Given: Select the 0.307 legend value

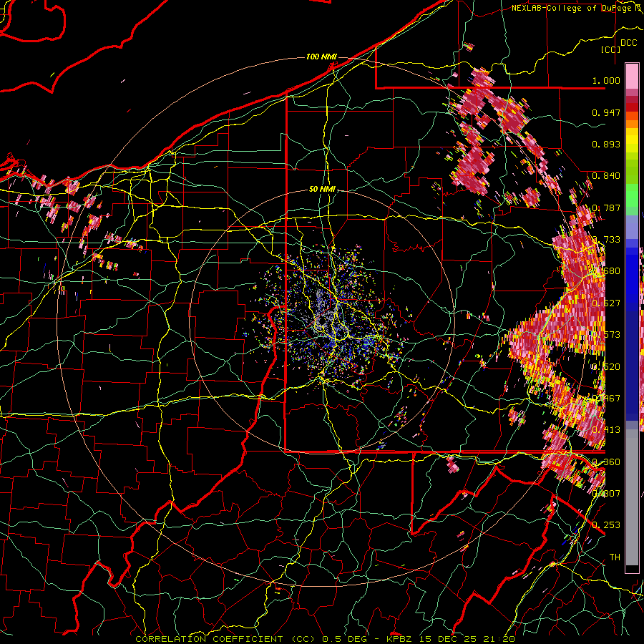Looking at the screenshot, I should (606, 494).
